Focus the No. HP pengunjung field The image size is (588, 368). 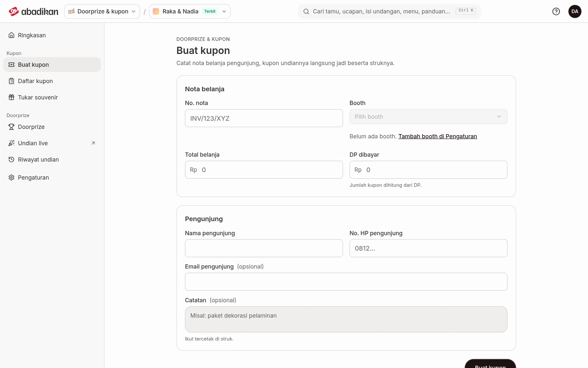pyautogui.click(x=428, y=248)
